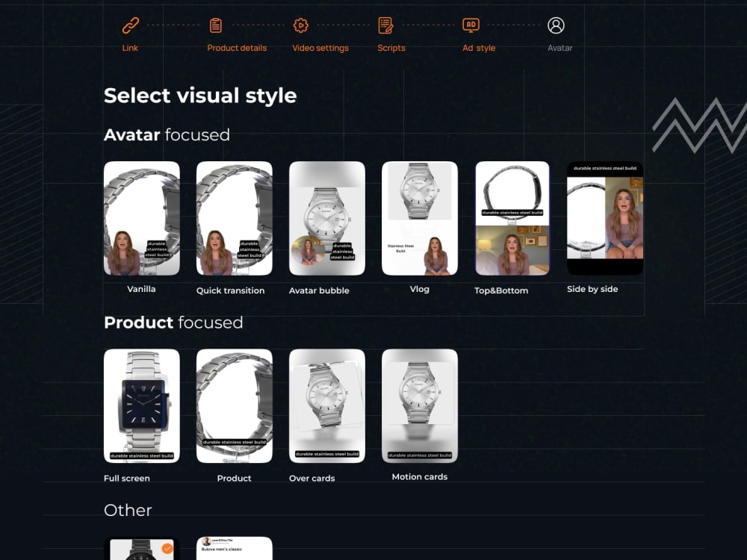Open the Product details clipboard icon

(216, 25)
